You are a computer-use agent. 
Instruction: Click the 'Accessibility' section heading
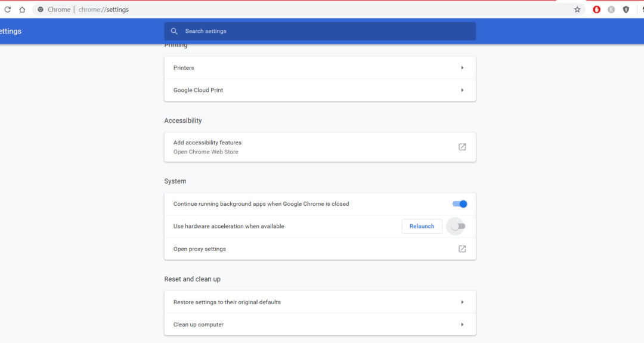pos(183,120)
